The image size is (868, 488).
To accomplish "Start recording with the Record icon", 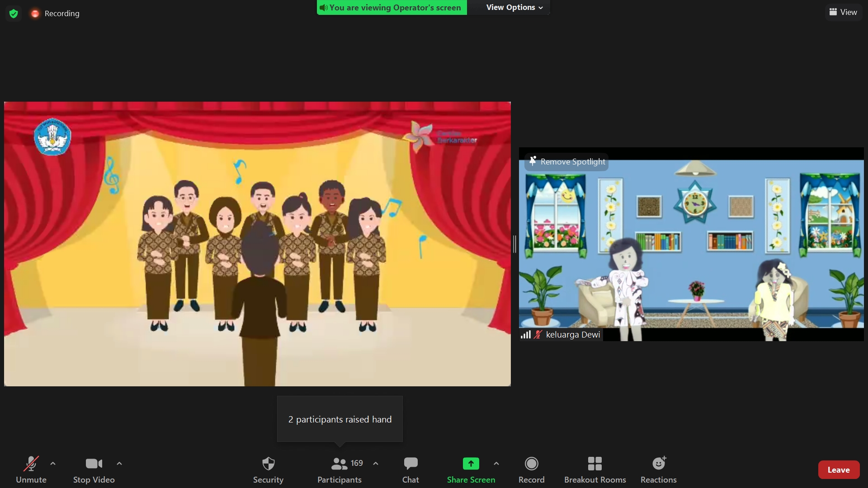I will (531, 464).
